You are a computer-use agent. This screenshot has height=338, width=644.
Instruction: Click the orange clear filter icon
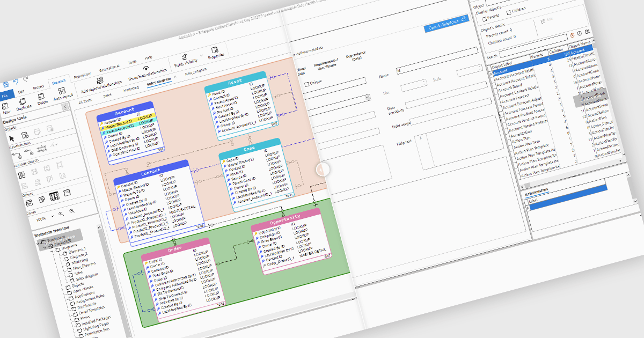pos(571,35)
